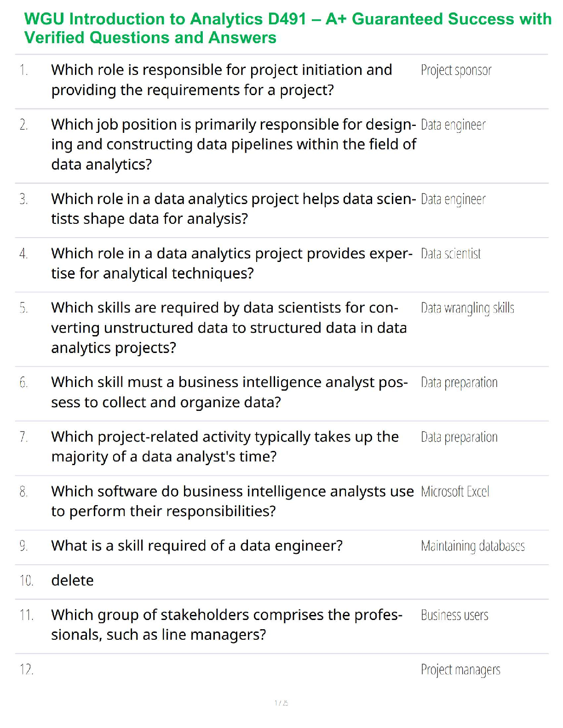This screenshot has width=563, height=728.
Task: Click the "Maintaining databases" answer
Action: 473,546
